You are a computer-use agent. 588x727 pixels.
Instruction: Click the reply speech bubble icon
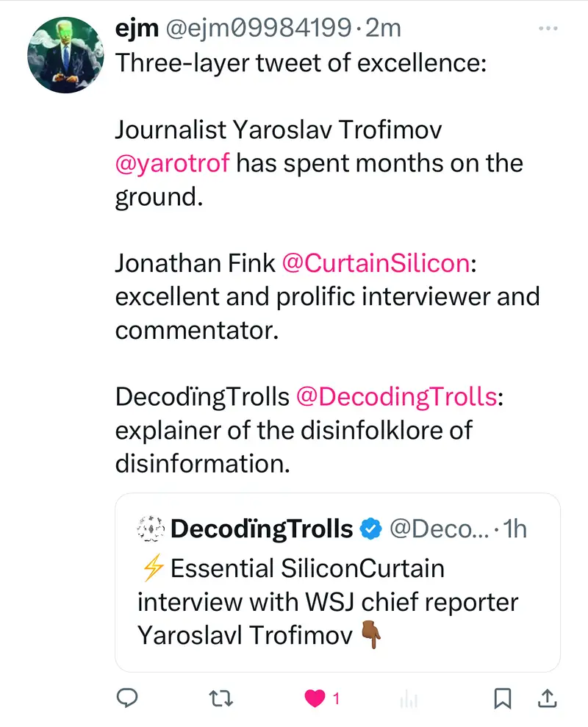click(127, 699)
